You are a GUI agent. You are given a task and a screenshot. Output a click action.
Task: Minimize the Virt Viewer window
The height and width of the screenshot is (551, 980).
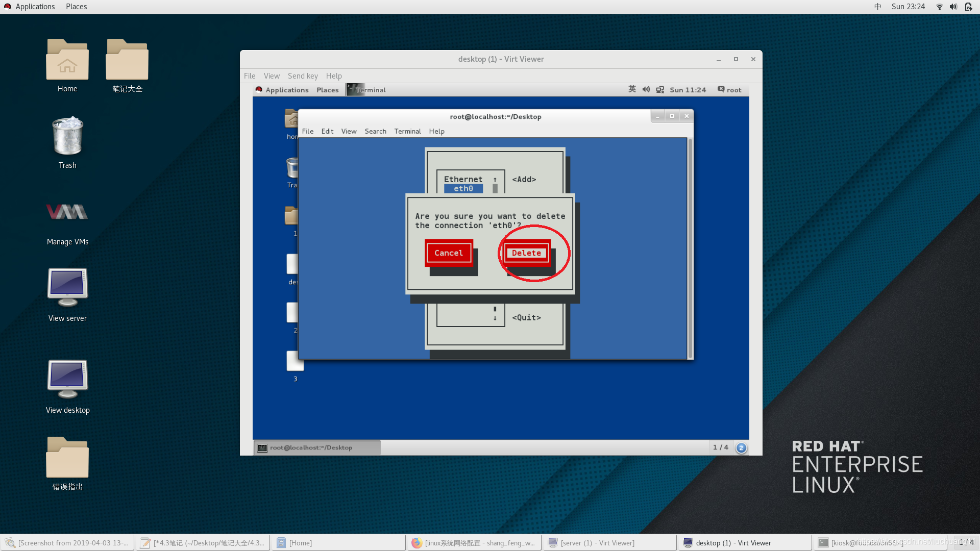719,59
